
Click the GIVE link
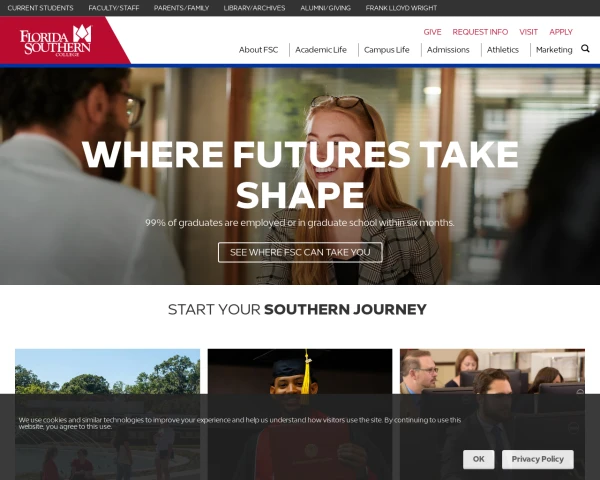point(432,32)
